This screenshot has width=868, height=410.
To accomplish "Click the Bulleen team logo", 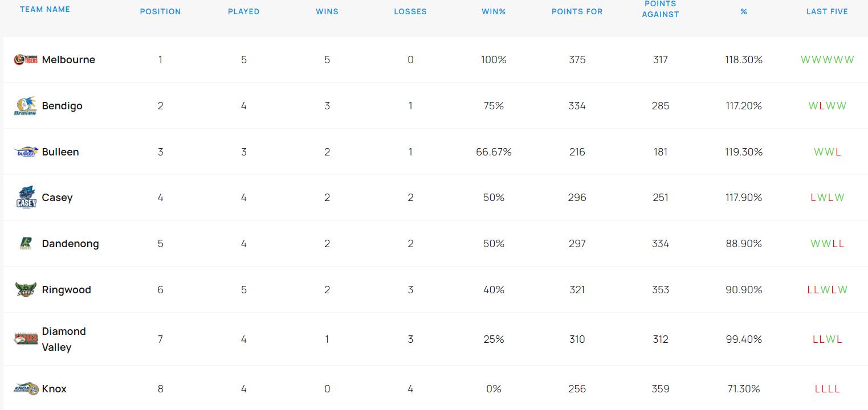I will 26,152.
